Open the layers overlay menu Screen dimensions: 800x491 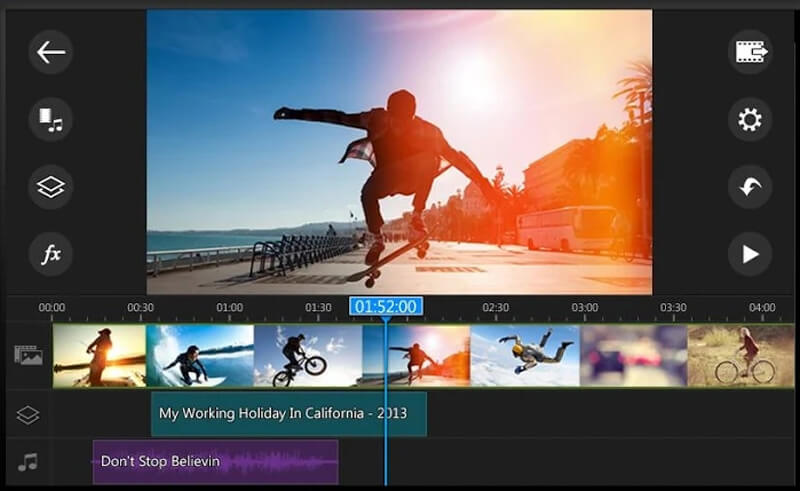tap(50, 187)
